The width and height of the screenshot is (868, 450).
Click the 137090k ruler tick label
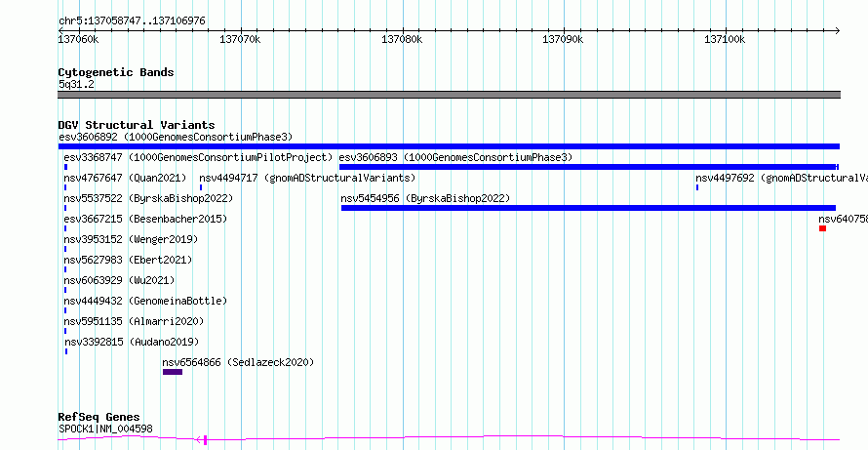(x=563, y=39)
